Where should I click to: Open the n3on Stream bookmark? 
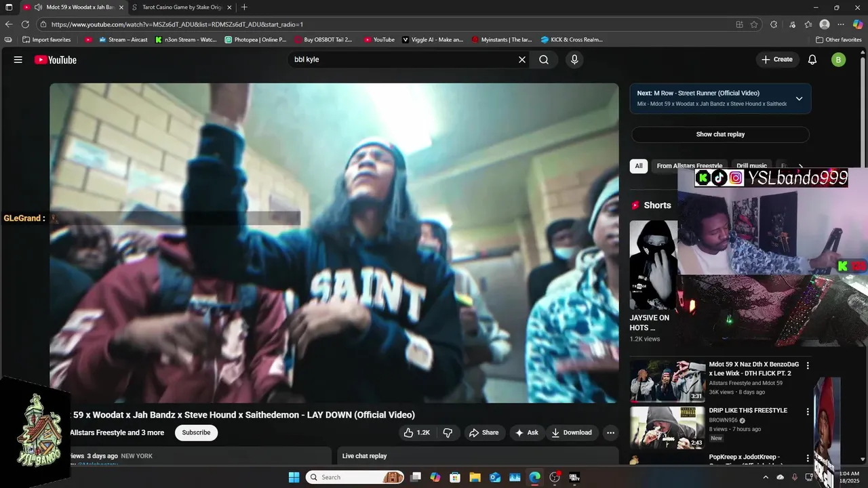coord(186,39)
